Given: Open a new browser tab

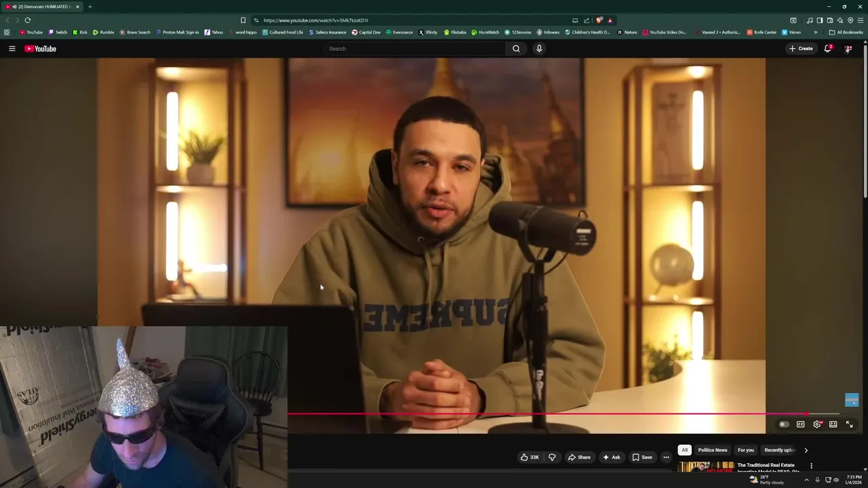Looking at the screenshot, I should (90, 7).
